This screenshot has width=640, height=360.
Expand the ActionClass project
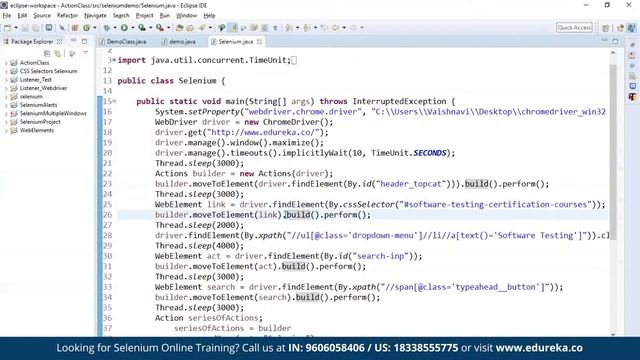[6, 63]
